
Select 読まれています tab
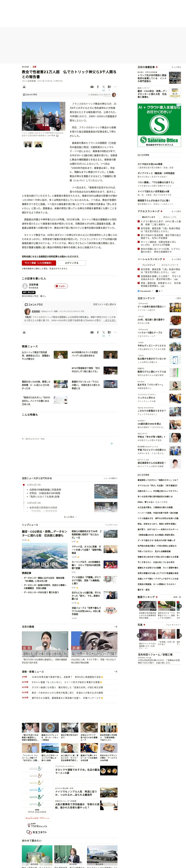coord(148,217)
